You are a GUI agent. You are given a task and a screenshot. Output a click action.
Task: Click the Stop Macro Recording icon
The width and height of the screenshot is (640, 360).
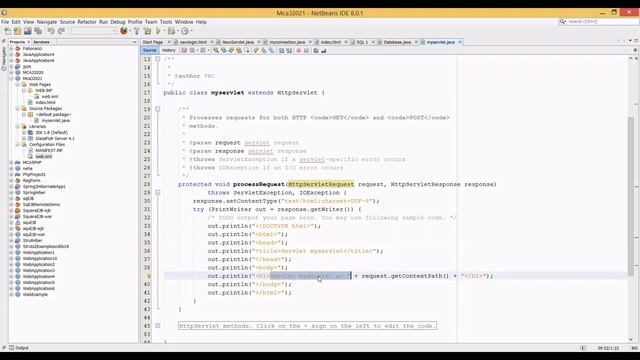pos(306,51)
